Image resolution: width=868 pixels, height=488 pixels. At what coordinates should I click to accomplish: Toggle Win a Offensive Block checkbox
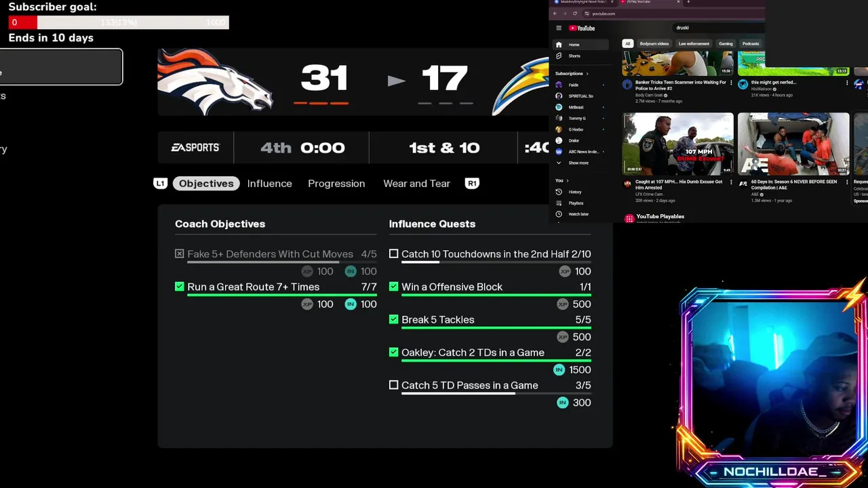point(393,287)
